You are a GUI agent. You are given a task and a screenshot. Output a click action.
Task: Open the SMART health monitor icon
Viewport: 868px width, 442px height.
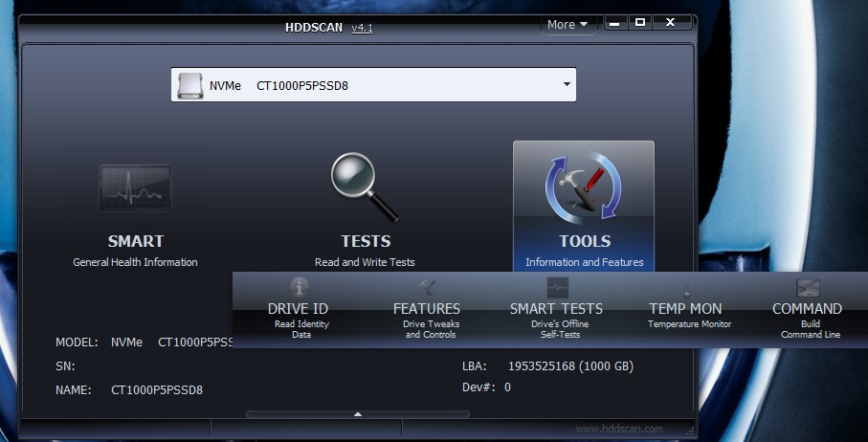tap(135, 188)
